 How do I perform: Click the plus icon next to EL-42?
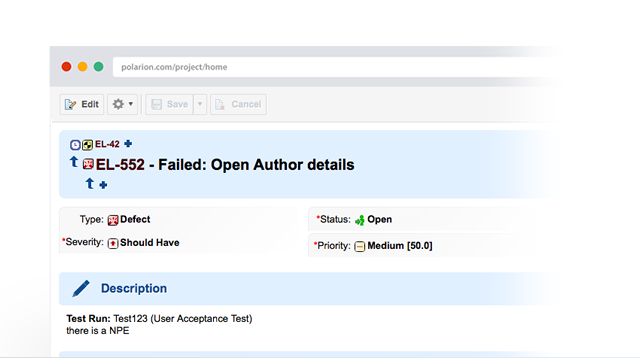(128, 144)
